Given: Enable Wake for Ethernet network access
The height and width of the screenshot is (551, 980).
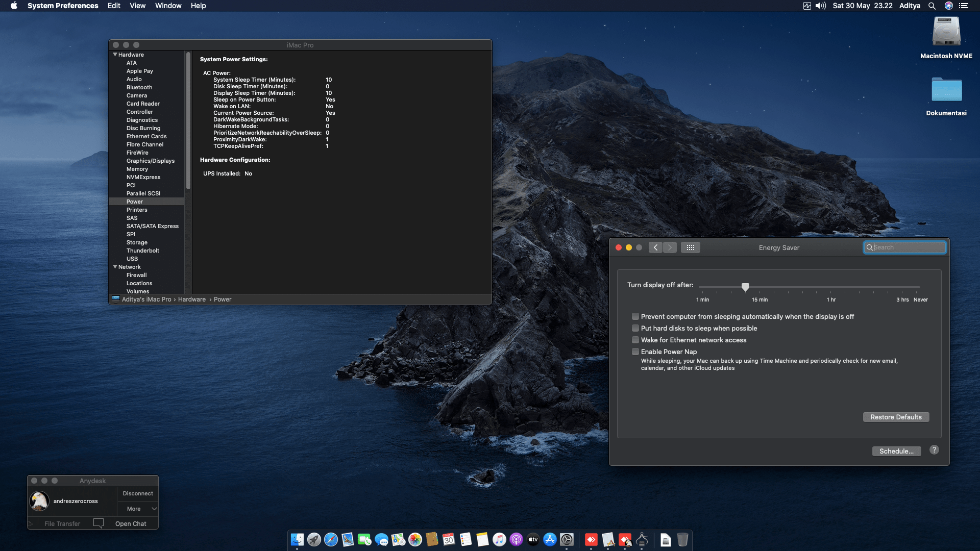Looking at the screenshot, I should tap(635, 340).
